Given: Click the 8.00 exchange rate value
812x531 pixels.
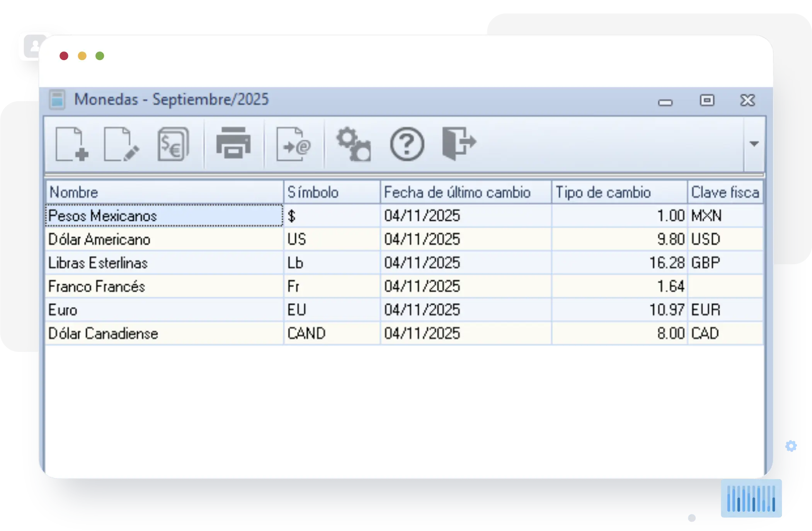Looking at the screenshot, I should click(x=671, y=333).
